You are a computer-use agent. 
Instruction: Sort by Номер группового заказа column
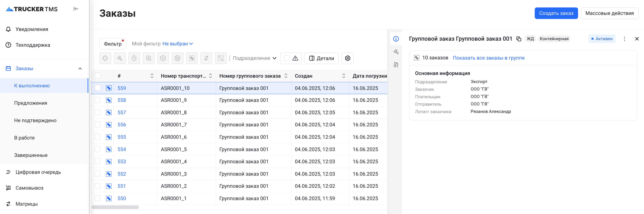(286, 76)
